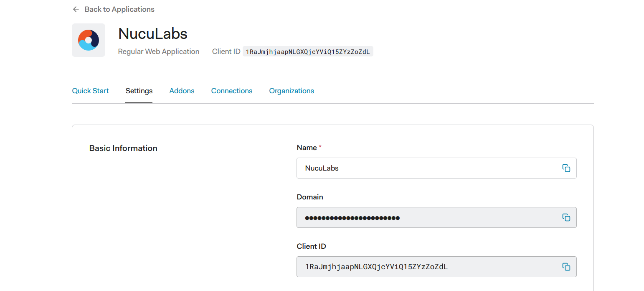Click the NucuLabs page heading
This screenshot has height=291, width=644.
coord(153,33)
